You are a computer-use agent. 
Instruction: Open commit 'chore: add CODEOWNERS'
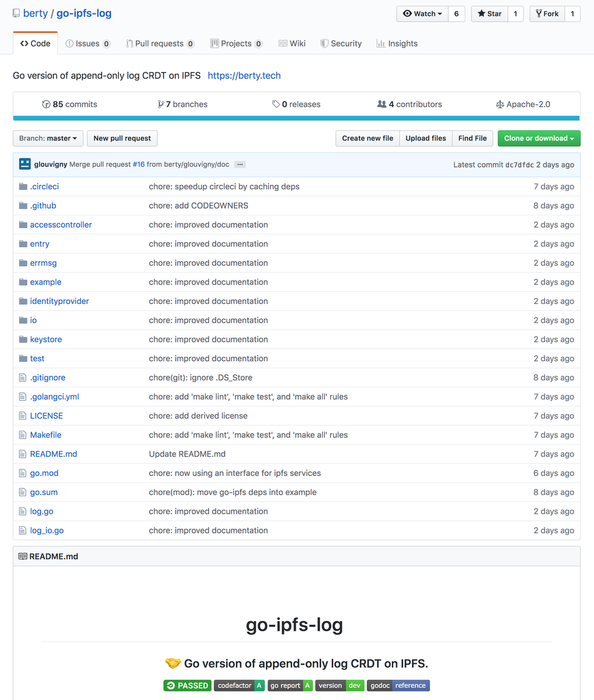[199, 206]
